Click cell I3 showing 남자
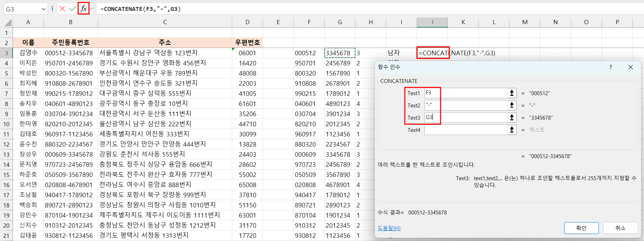The image size is (644, 241). 401,53
